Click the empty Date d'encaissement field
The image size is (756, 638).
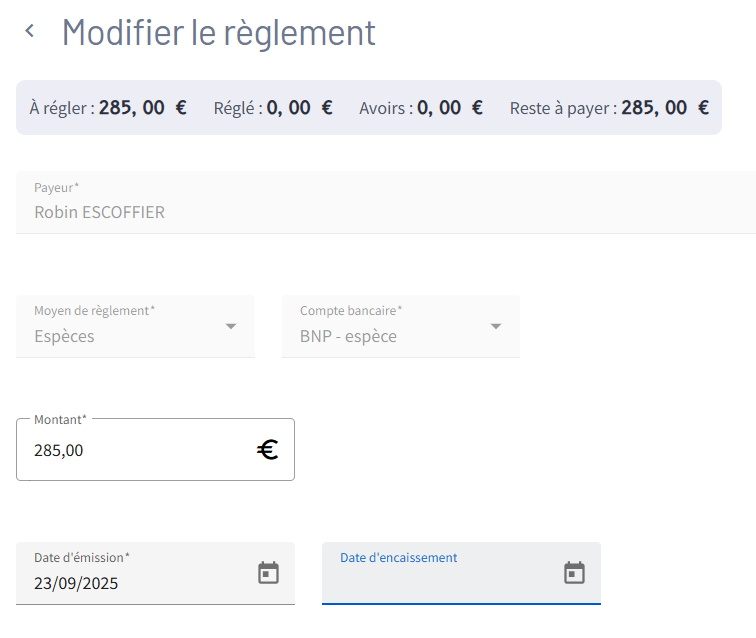[440, 583]
